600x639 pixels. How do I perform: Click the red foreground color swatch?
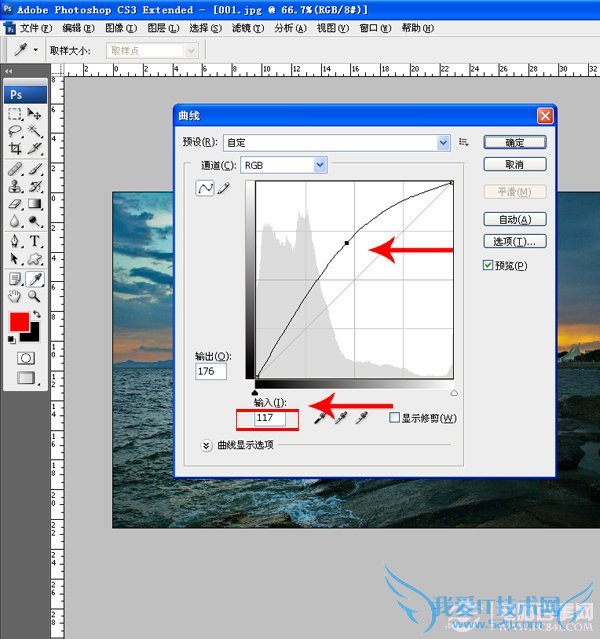coord(18,321)
